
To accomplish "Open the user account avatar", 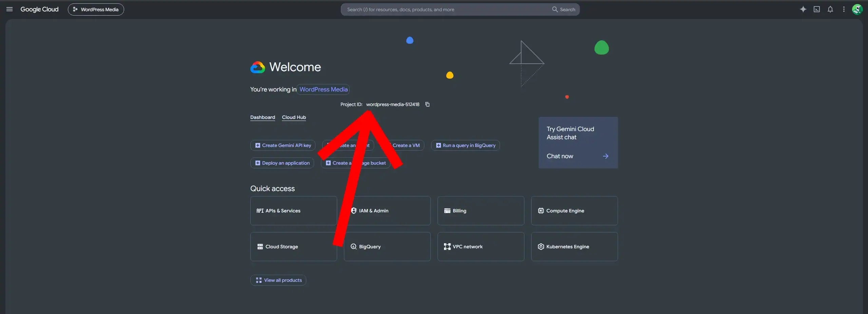I will click(857, 9).
